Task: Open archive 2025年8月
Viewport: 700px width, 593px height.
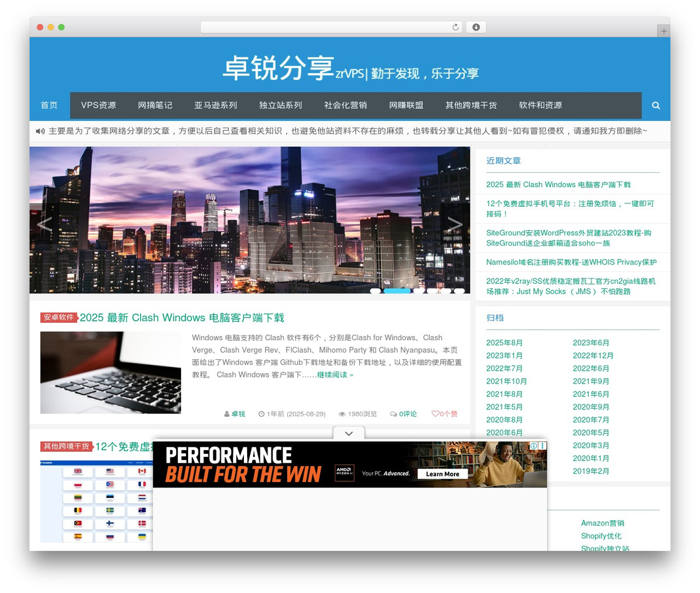Action: (504, 343)
